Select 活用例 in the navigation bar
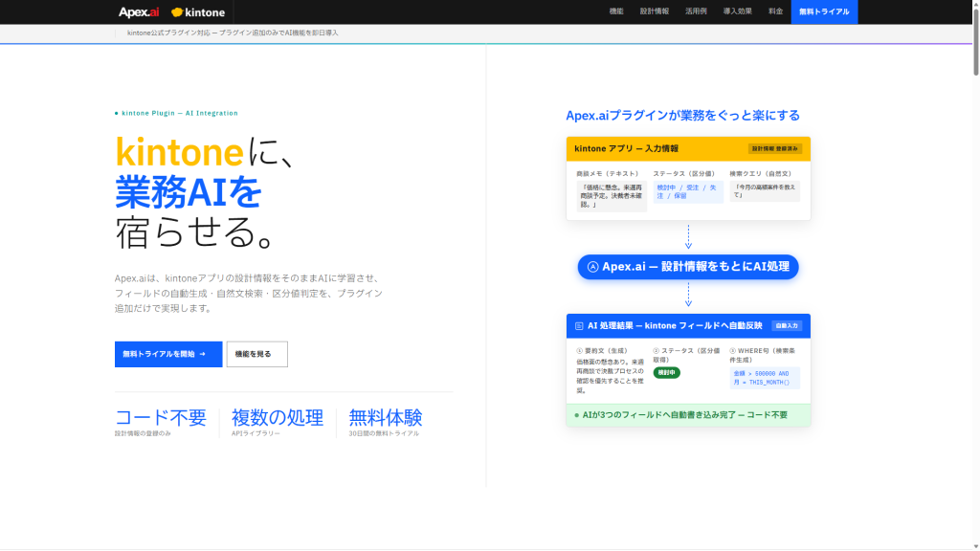This screenshot has width=980, height=551. tap(696, 11)
